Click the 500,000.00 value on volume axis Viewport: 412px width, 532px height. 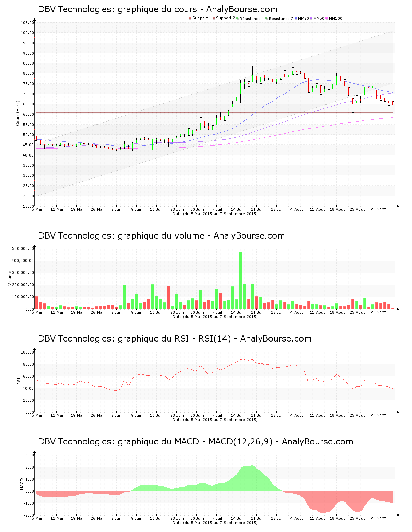(x=23, y=249)
